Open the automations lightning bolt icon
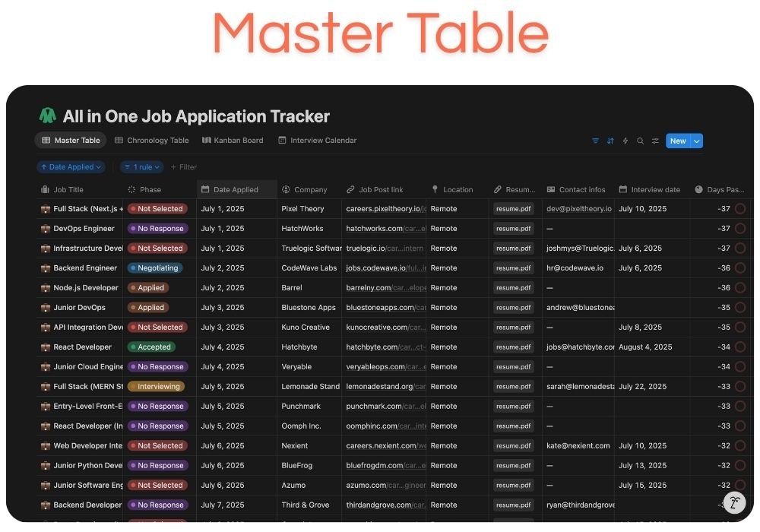 click(625, 141)
